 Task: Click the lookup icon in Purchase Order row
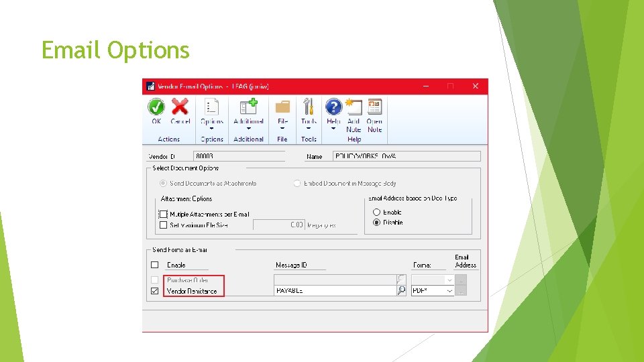point(401,280)
